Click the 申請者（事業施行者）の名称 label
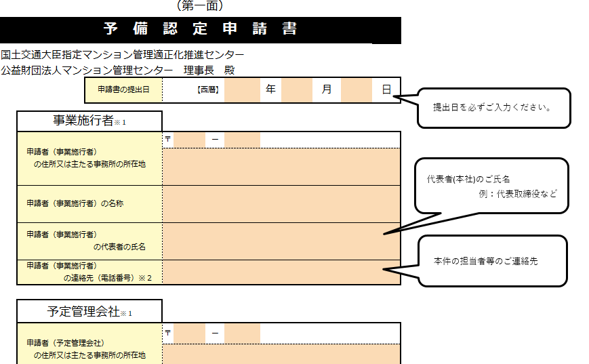Image resolution: width=589 pixels, height=364 pixels. (x=75, y=203)
